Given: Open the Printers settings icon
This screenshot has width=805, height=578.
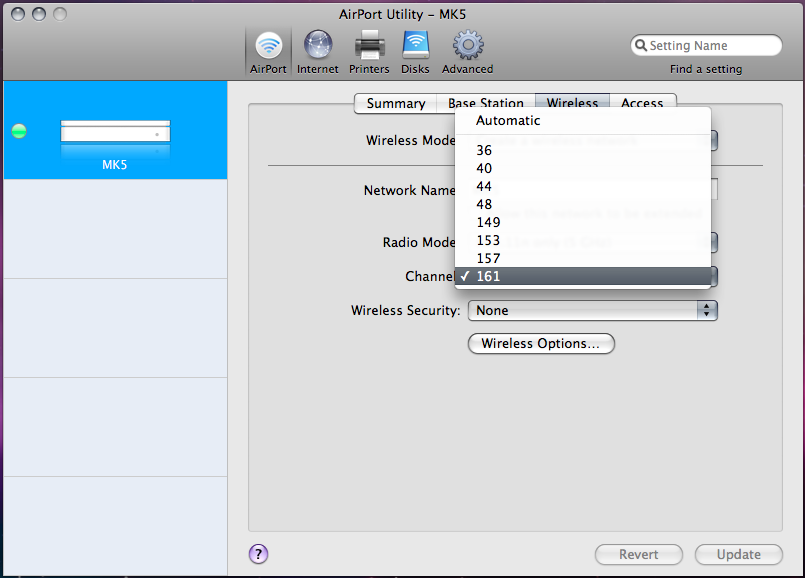Looking at the screenshot, I should 369,52.
